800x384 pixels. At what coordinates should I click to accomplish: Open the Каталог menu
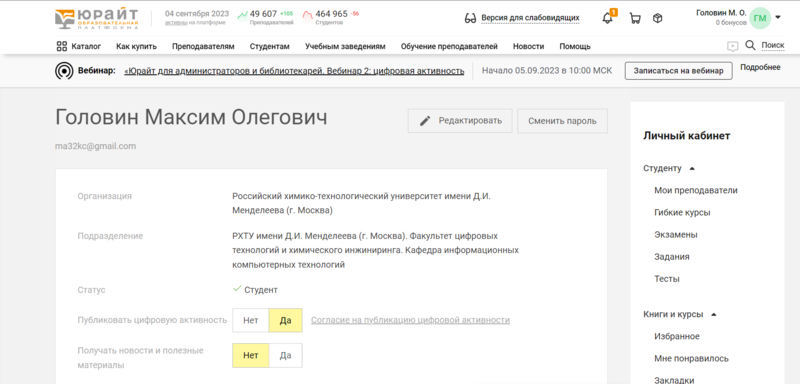(x=86, y=46)
